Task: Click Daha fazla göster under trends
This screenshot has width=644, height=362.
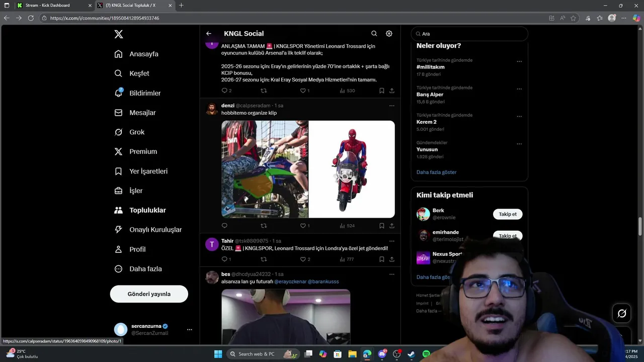Action: 436,172
